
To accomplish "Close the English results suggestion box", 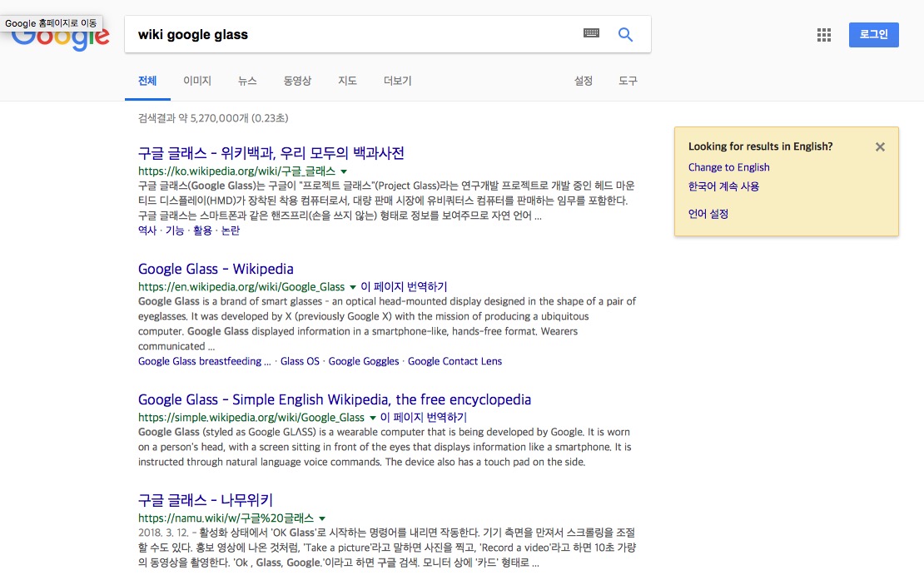I will click(x=880, y=146).
